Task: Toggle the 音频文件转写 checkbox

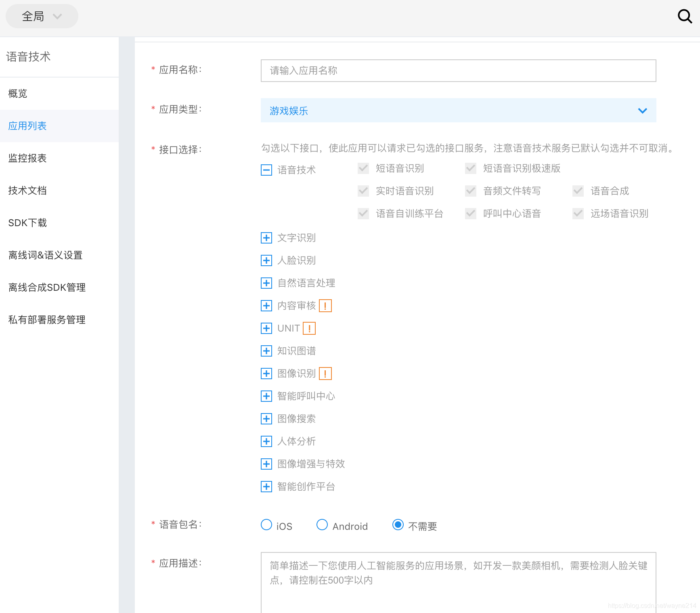Action: (471, 191)
